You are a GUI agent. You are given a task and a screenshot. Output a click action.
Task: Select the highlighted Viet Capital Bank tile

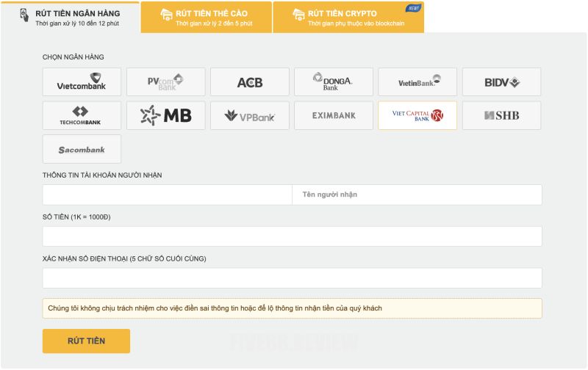click(417, 115)
